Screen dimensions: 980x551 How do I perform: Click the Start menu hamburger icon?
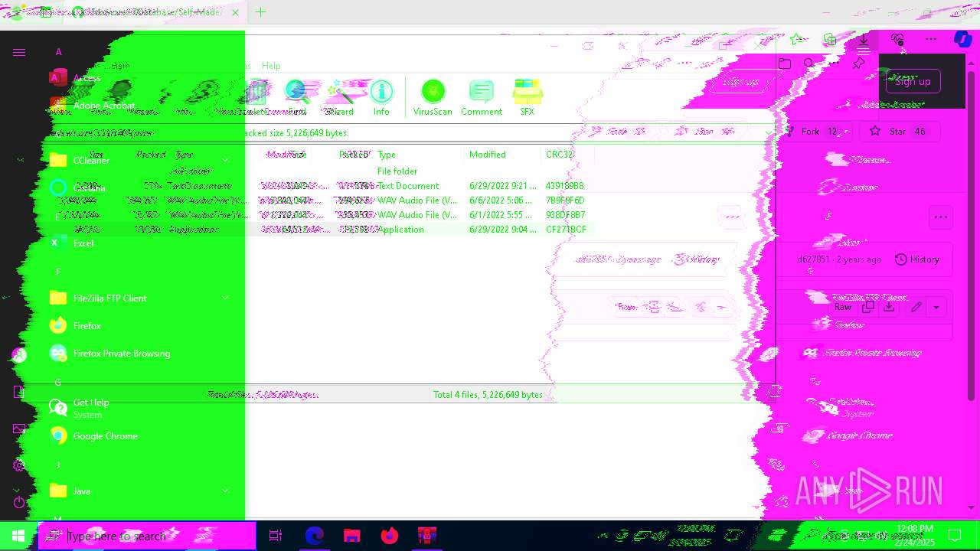(19, 52)
